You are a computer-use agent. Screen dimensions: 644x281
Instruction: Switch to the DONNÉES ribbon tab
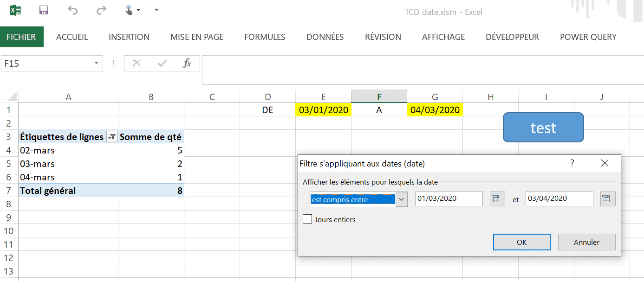click(325, 37)
